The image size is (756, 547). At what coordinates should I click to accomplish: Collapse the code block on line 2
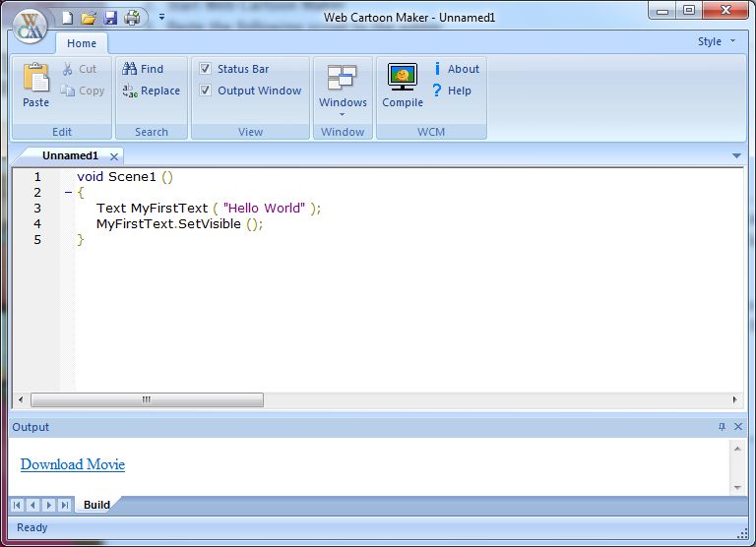point(68,193)
